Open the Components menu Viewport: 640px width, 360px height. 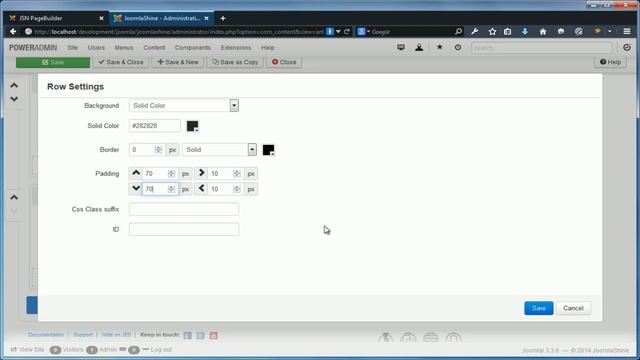[193, 48]
